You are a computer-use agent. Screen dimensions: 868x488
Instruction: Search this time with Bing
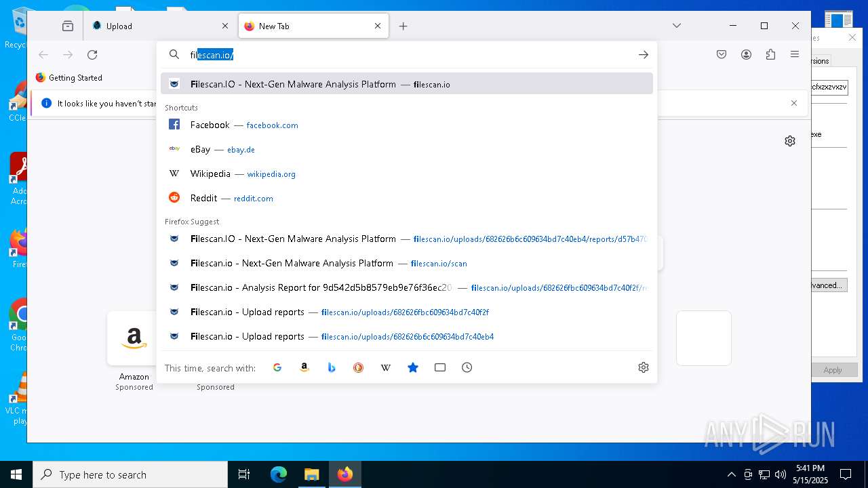(x=332, y=367)
